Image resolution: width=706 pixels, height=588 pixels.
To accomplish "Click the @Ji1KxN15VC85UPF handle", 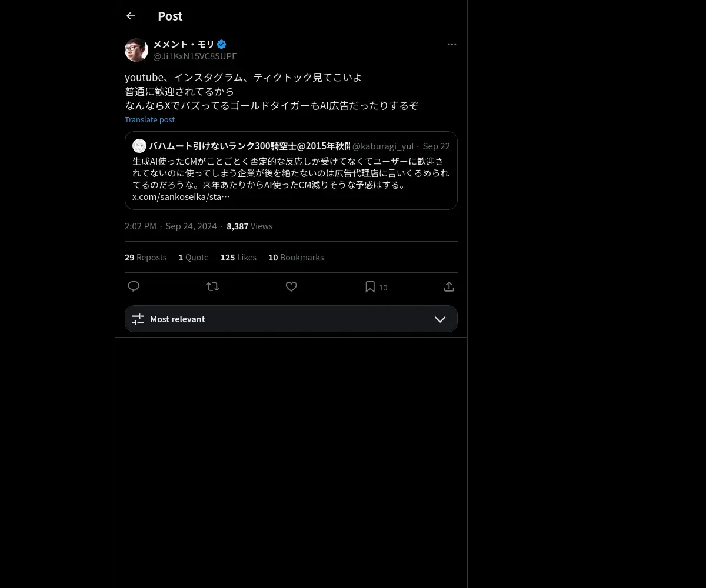I will pos(195,56).
